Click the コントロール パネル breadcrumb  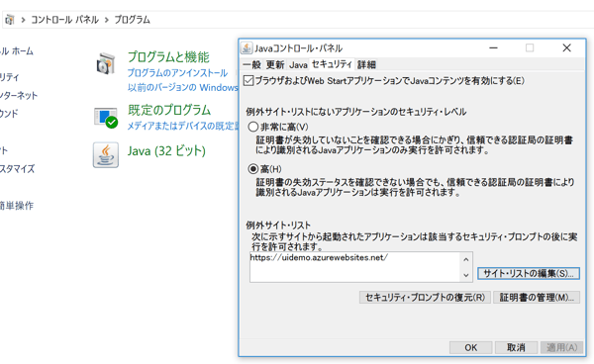point(64,20)
